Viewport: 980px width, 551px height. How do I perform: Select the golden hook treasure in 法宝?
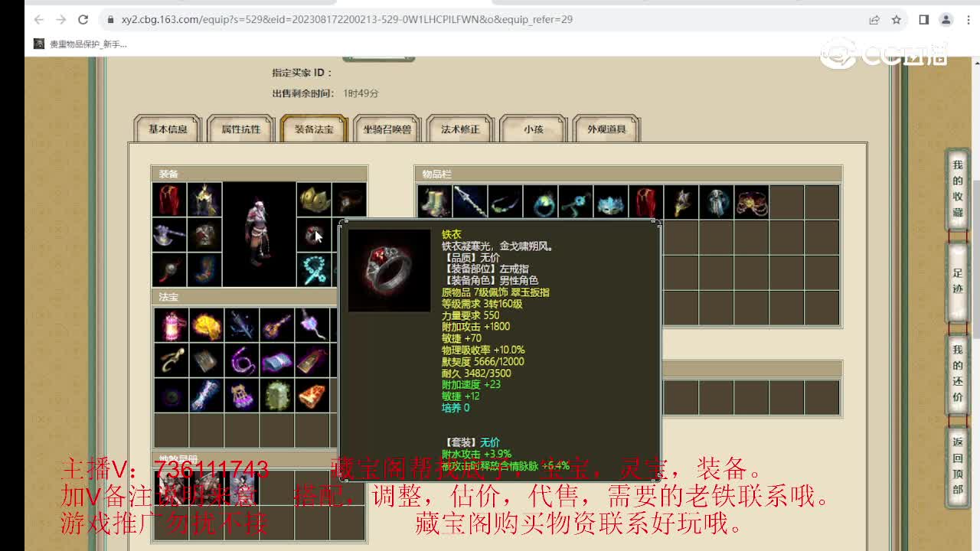tap(171, 360)
